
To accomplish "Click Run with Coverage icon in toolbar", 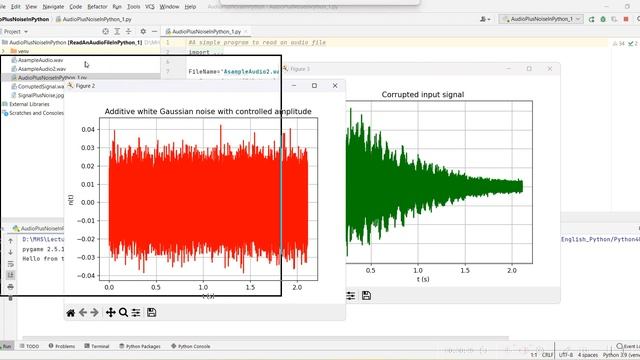I will pos(614,19).
